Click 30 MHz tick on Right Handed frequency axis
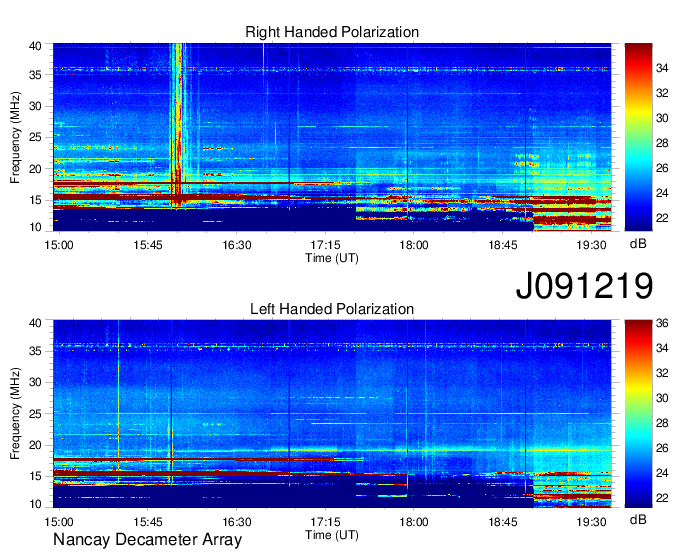The width and height of the screenshot is (680, 552). [x=35, y=106]
